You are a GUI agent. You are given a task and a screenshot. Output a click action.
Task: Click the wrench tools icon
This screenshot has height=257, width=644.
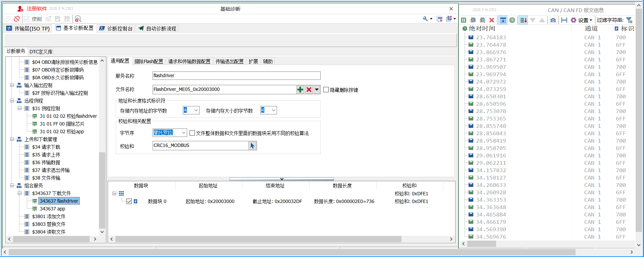425,19
